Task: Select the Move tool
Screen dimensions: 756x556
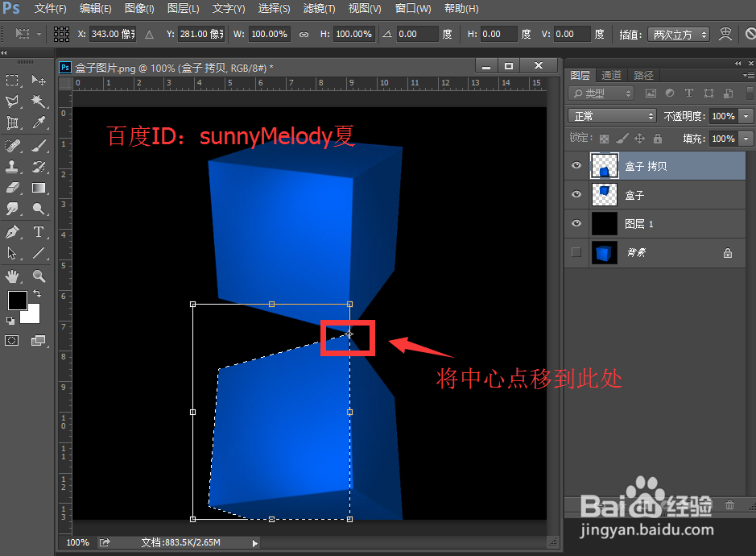Action: coord(39,80)
